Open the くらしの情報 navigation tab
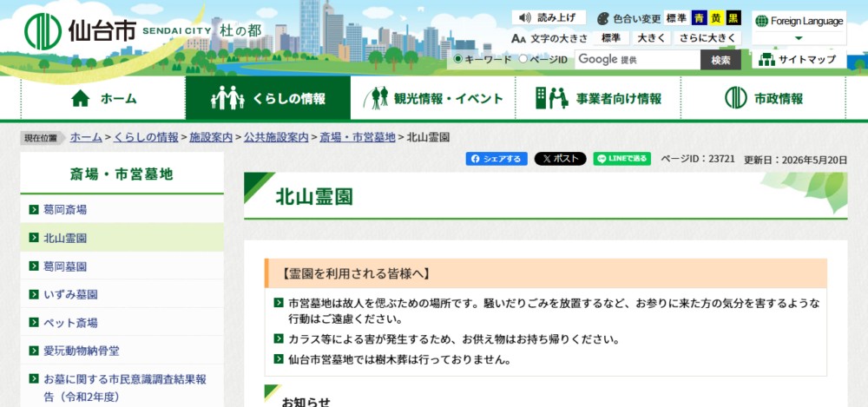 268,99
